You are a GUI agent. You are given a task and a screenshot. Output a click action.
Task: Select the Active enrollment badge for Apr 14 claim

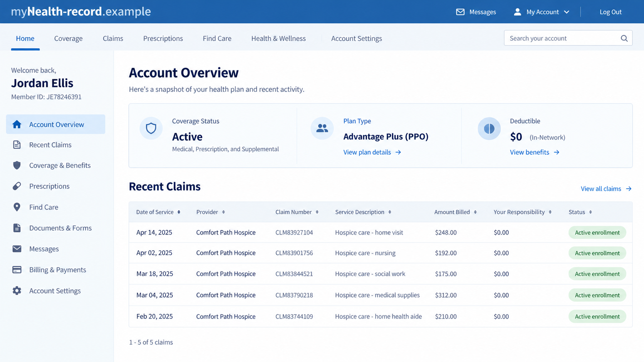point(597,232)
